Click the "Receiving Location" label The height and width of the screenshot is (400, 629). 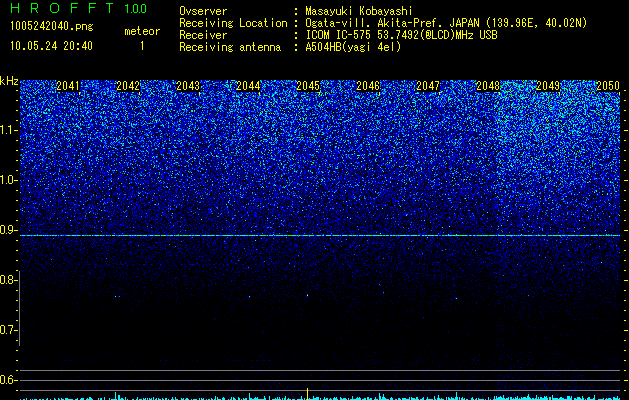coord(233,23)
